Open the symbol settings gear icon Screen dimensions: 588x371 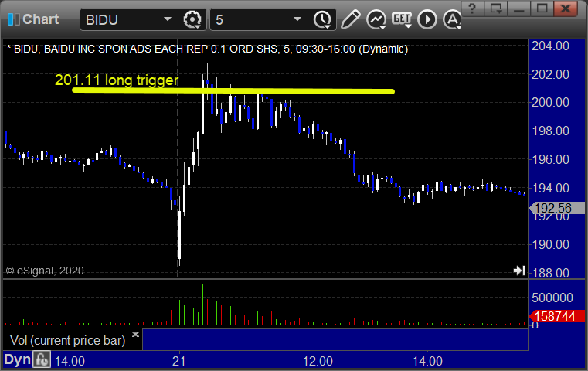[192, 19]
